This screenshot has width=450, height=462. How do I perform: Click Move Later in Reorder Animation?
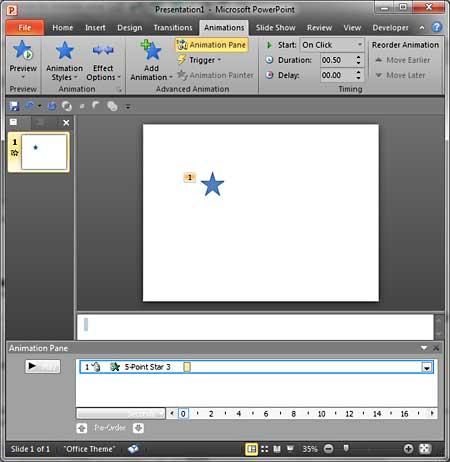(x=400, y=75)
